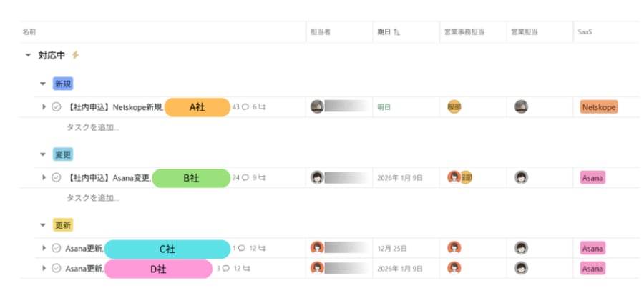The image size is (644, 303).
Task: Open the comment bubble on Netskope新規 task
Action: tap(245, 107)
